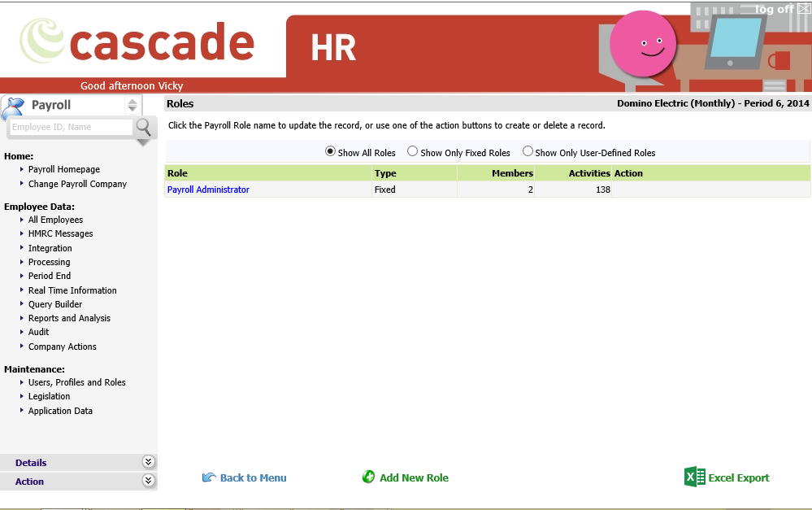
Task: Open Company Actions
Action: click(x=62, y=347)
